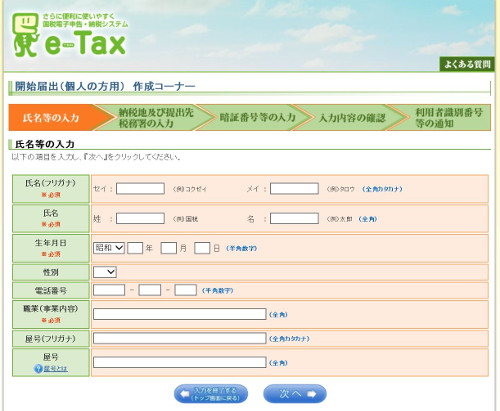Open the 屋号とは help link

click(56, 369)
